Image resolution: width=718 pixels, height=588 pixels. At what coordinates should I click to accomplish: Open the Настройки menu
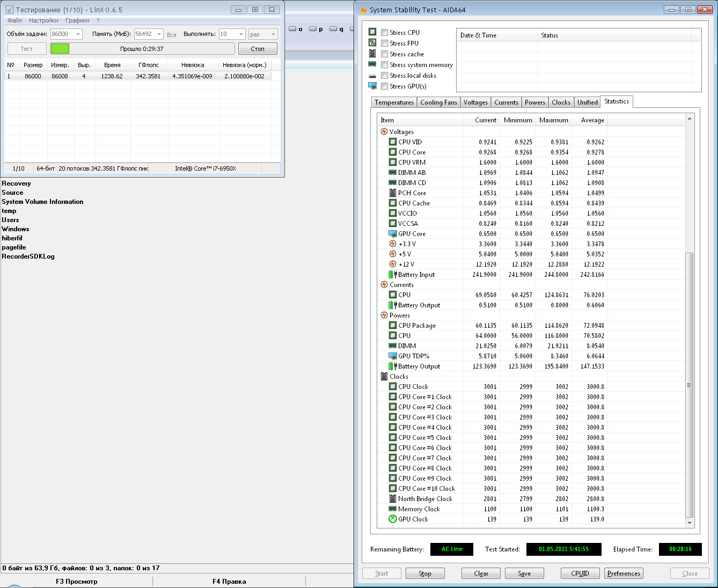43,20
